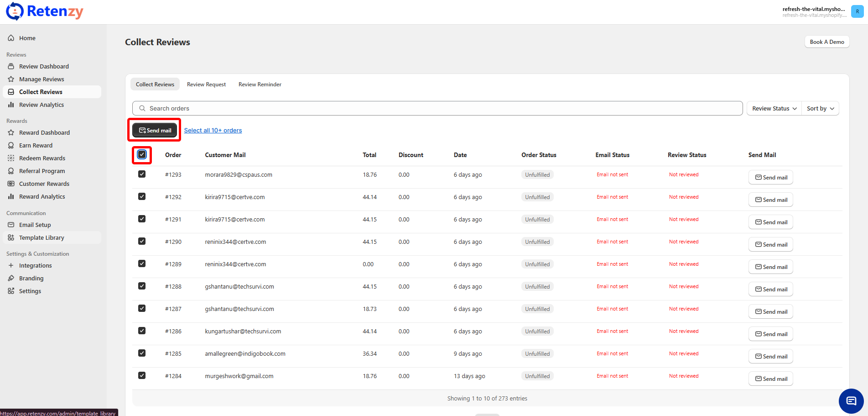The height and width of the screenshot is (416, 868).
Task: Click the Book A Demo button
Action: click(826, 42)
